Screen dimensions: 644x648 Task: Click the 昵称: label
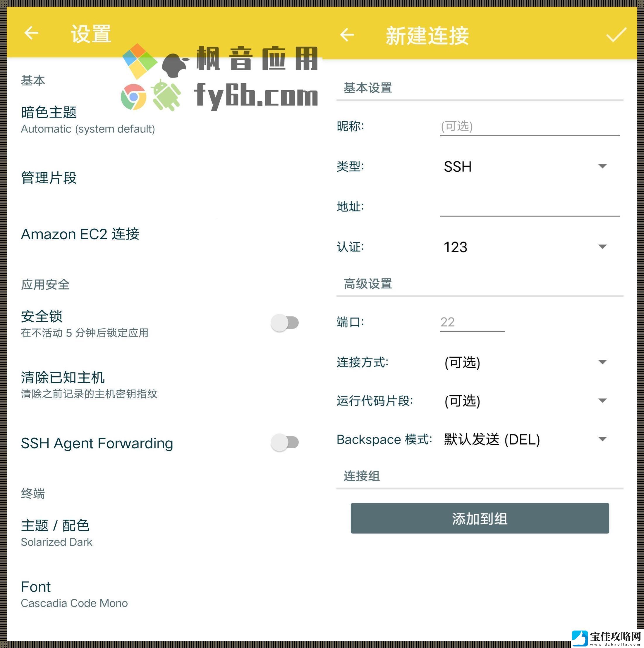click(x=350, y=126)
